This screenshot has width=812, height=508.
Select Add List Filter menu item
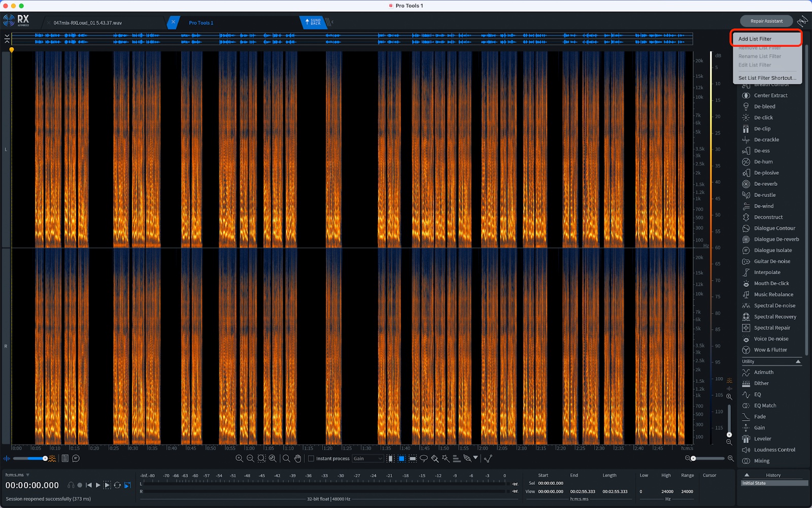coord(767,39)
